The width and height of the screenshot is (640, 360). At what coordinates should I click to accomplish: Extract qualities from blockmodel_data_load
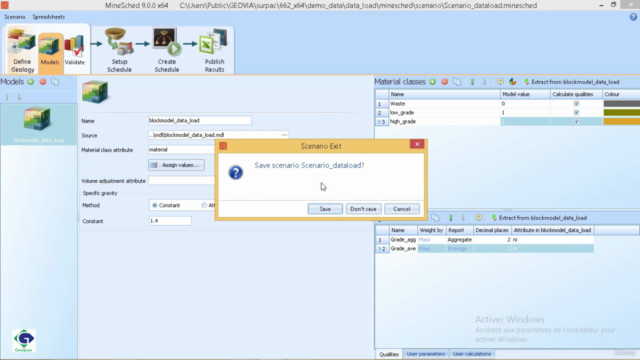(539, 218)
